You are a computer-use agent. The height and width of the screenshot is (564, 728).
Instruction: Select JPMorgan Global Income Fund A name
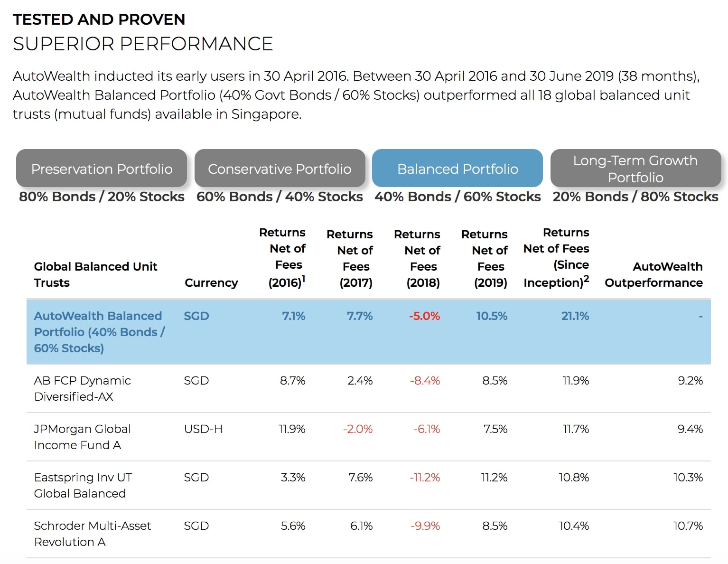[x=82, y=437]
